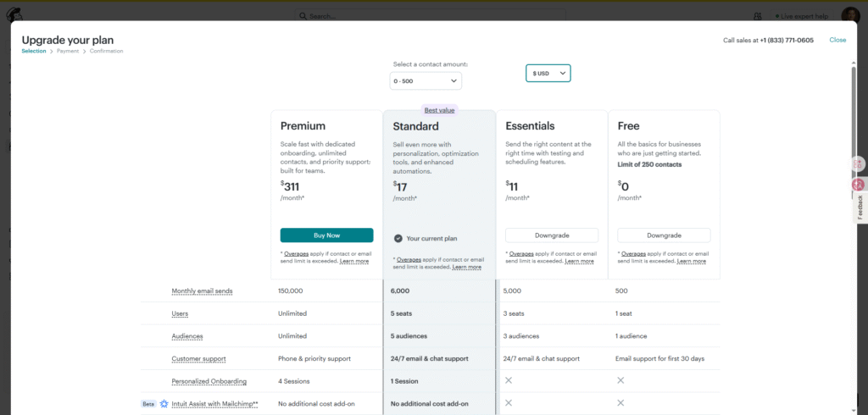Click Buy Now for the Premium plan
Image resolution: width=868 pixels, height=415 pixels.
click(326, 235)
